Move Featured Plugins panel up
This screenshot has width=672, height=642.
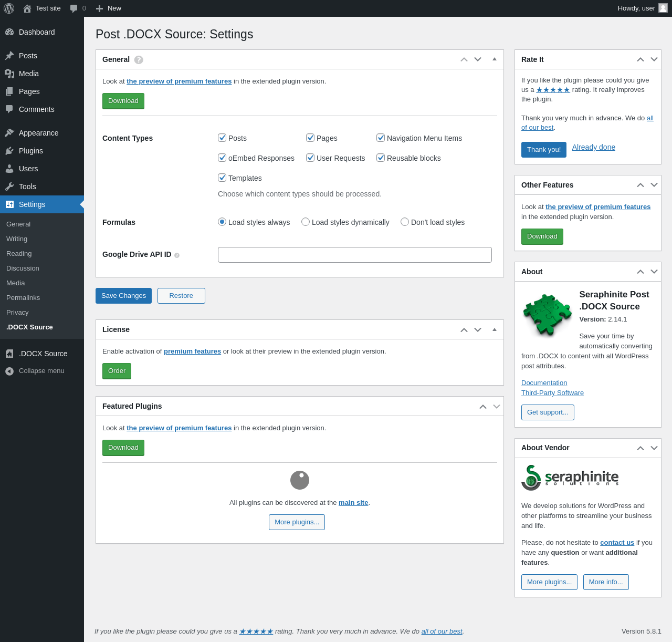(x=483, y=407)
